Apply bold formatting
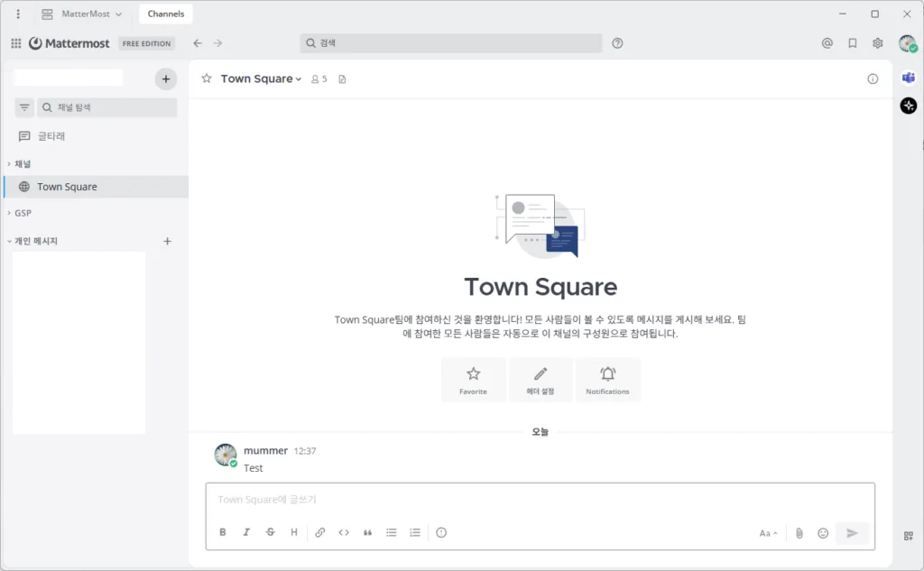 223,532
